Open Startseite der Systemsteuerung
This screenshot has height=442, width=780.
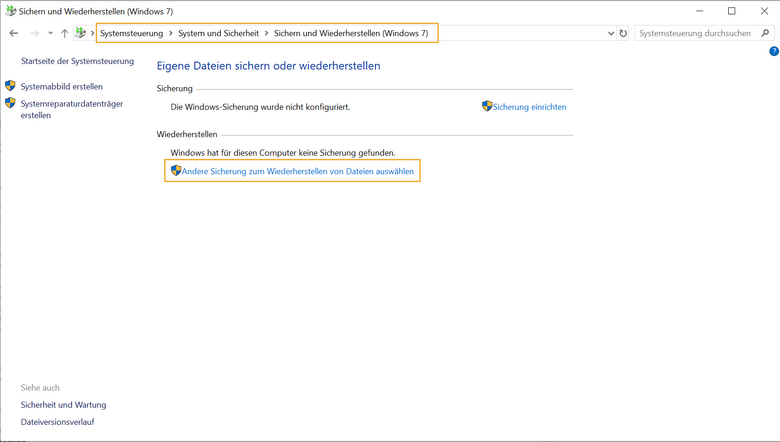coord(78,61)
